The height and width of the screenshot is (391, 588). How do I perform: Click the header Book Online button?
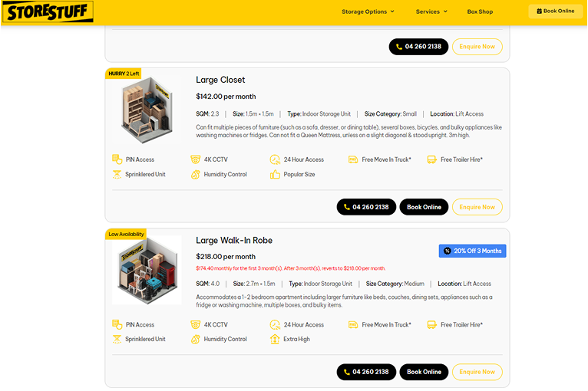pos(555,11)
